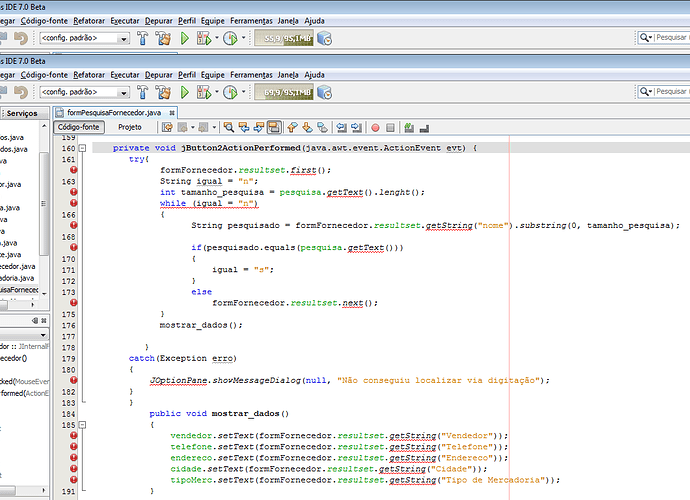
Task: Click Build Project hammer in front window
Action: pos(142,92)
